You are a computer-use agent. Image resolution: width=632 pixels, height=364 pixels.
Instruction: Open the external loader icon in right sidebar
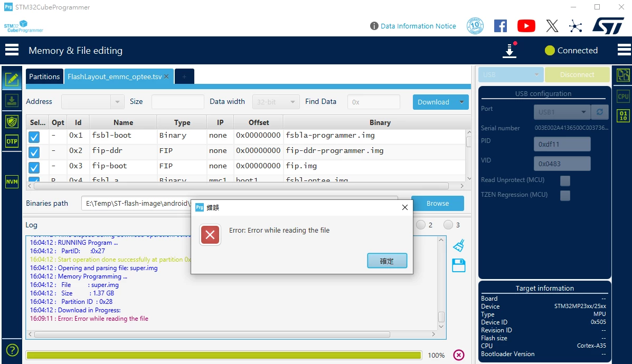(623, 75)
